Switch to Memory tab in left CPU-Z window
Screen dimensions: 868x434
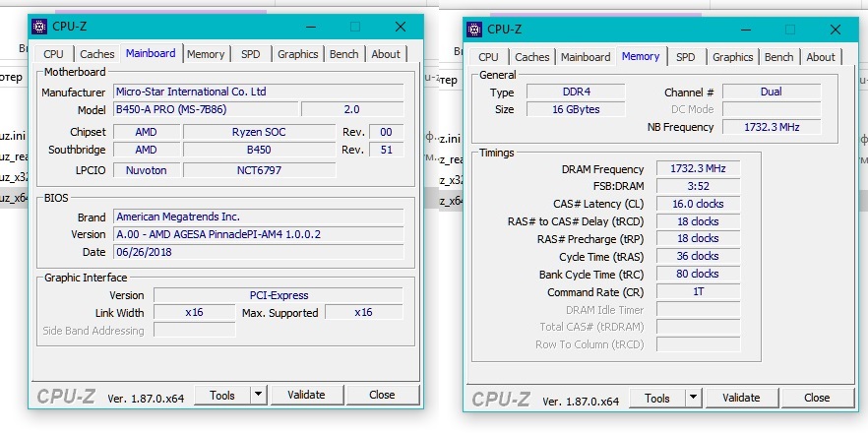(206, 54)
